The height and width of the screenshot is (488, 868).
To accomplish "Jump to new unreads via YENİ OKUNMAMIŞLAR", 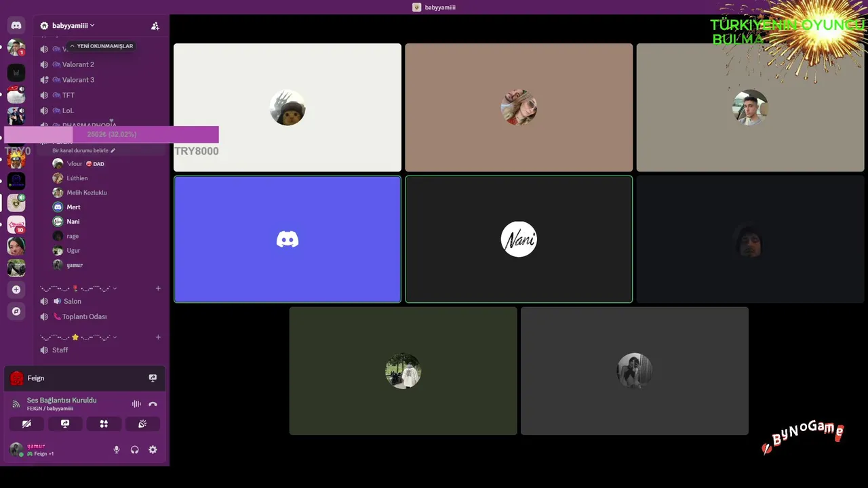I will pyautogui.click(x=102, y=46).
